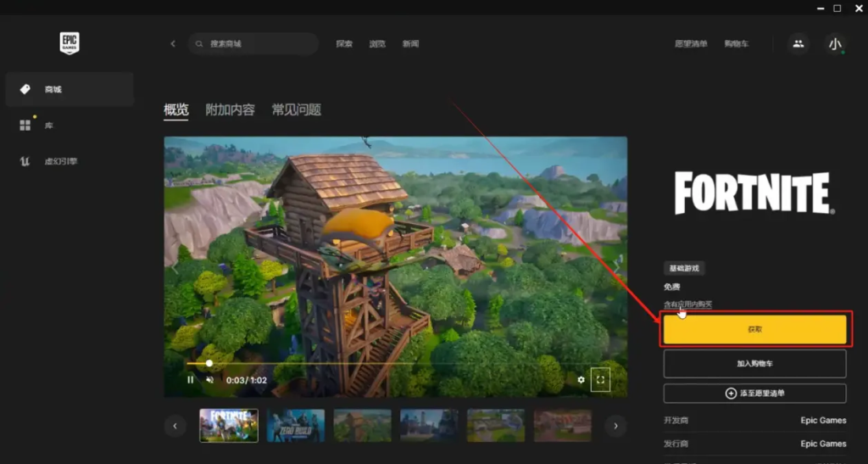Viewport: 868px width, 464px height.
Task: Switch to the 概览 overview tab
Action: point(176,109)
